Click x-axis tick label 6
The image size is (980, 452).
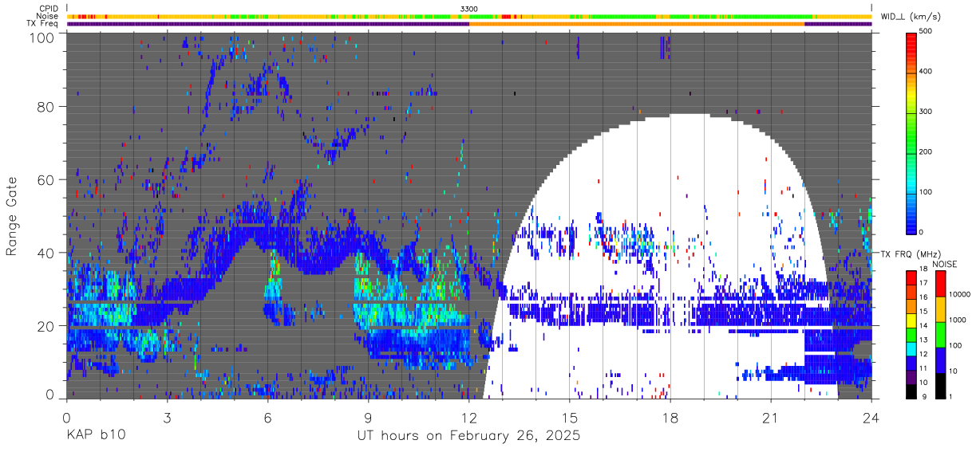pyautogui.click(x=267, y=419)
